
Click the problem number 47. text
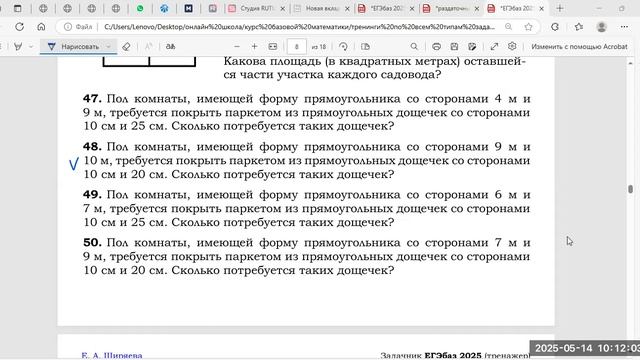[x=92, y=99]
